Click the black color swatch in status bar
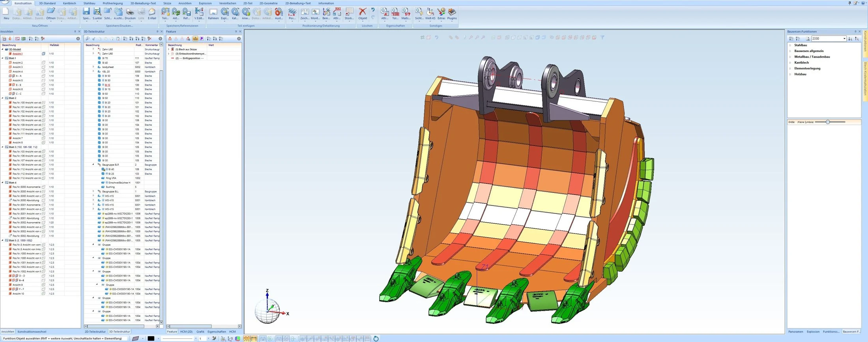868x342 pixels. 151,338
